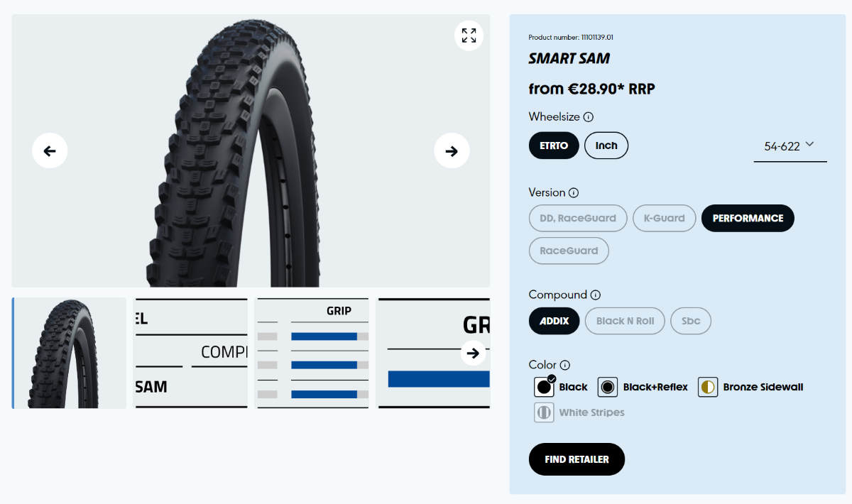The height and width of the screenshot is (504, 852).
Task: Go to the next product image
Action: pos(452,150)
